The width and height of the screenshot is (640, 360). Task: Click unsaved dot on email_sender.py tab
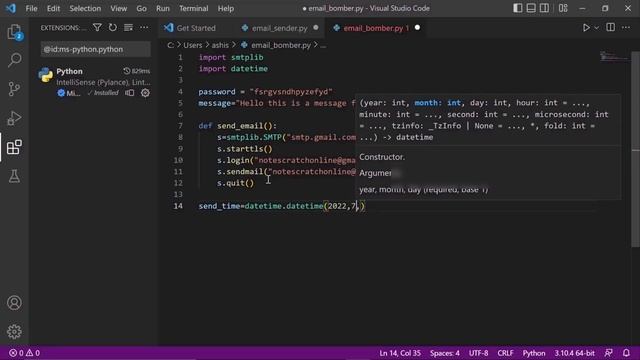pos(316,28)
